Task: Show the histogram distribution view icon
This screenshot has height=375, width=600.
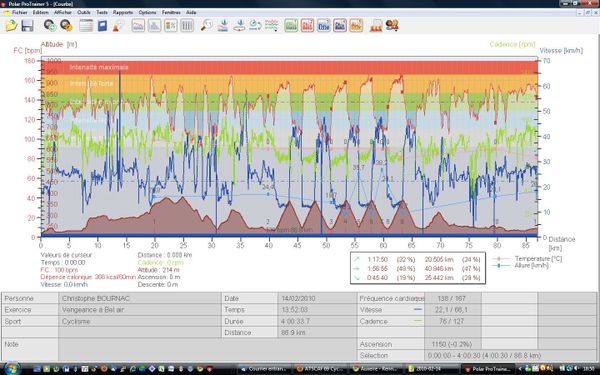Action: pyautogui.click(x=155, y=26)
